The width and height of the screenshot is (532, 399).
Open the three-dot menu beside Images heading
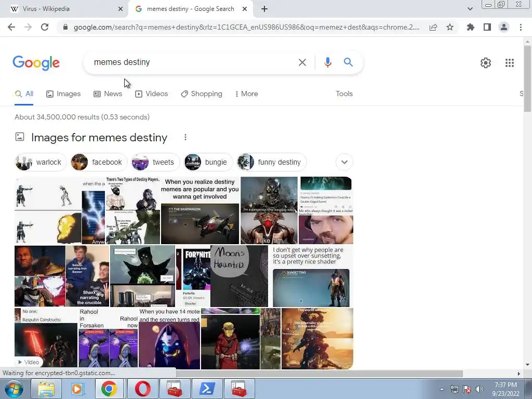[185, 137]
